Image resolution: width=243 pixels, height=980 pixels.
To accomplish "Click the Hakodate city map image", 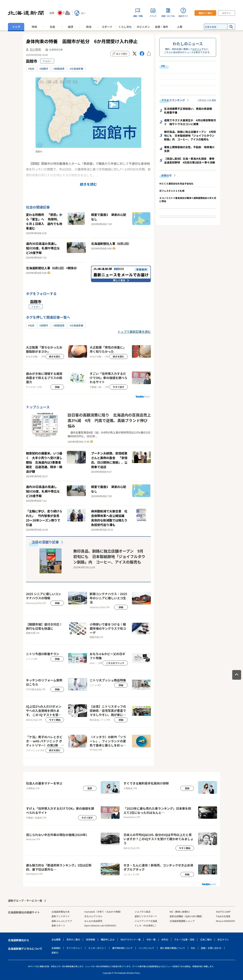I will coord(88,113).
